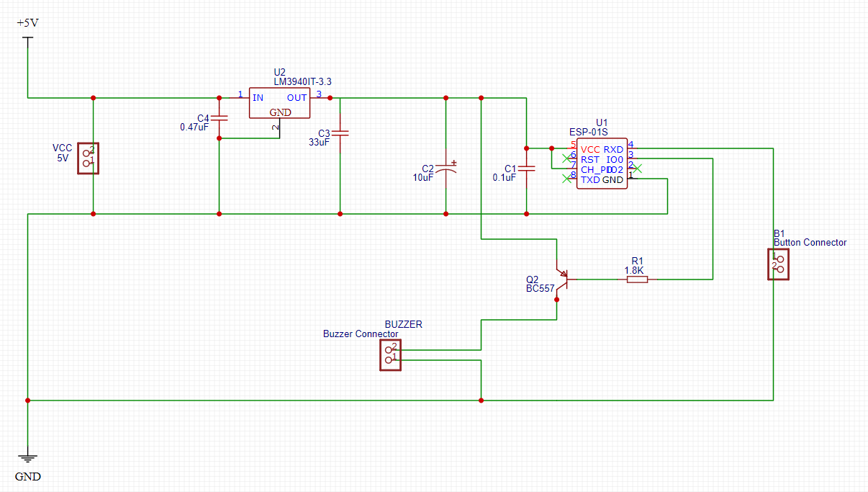Select the ESP-01S module symbol U1
Image resolution: width=868 pixels, height=492 pixels.
click(602, 164)
